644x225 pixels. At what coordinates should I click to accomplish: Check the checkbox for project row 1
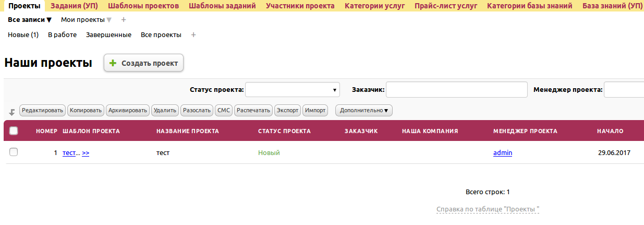(x=14, y=152)
